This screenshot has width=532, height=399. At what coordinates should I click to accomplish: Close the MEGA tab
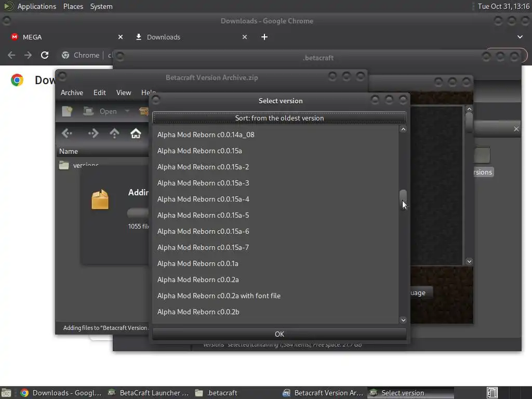pos(121,37)
